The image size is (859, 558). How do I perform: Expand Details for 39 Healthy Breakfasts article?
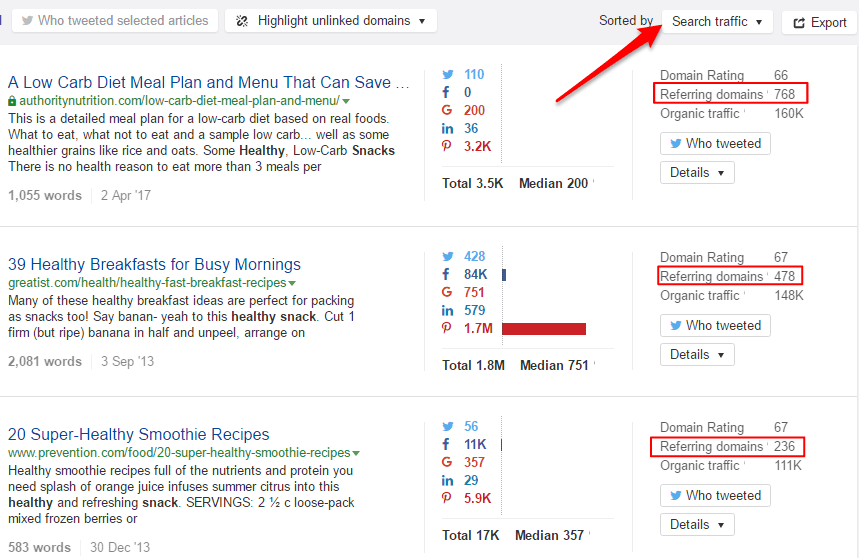click(x=697, y=354)
